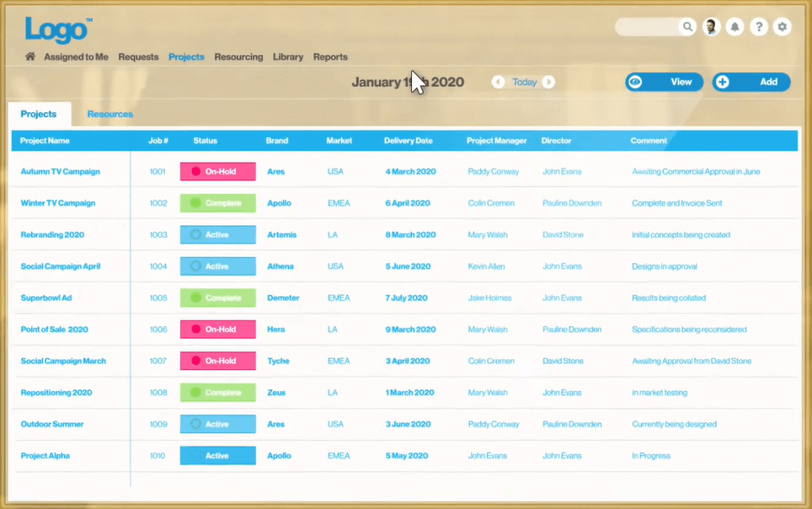
Task: Click the help question mark icon
Action: pyautogui.click(x=758, y=27)
